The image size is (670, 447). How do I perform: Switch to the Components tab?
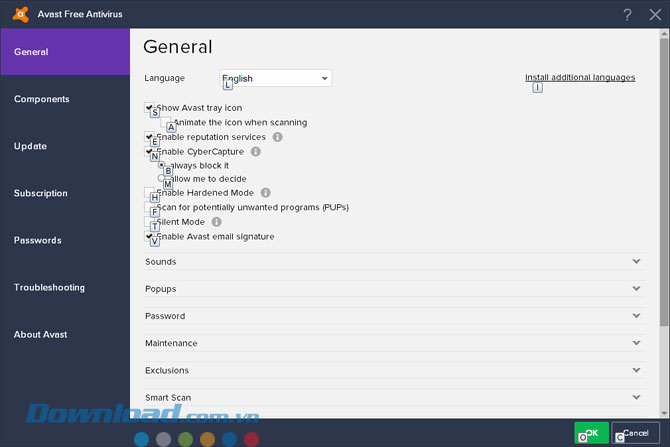click(x=65, y=99)
